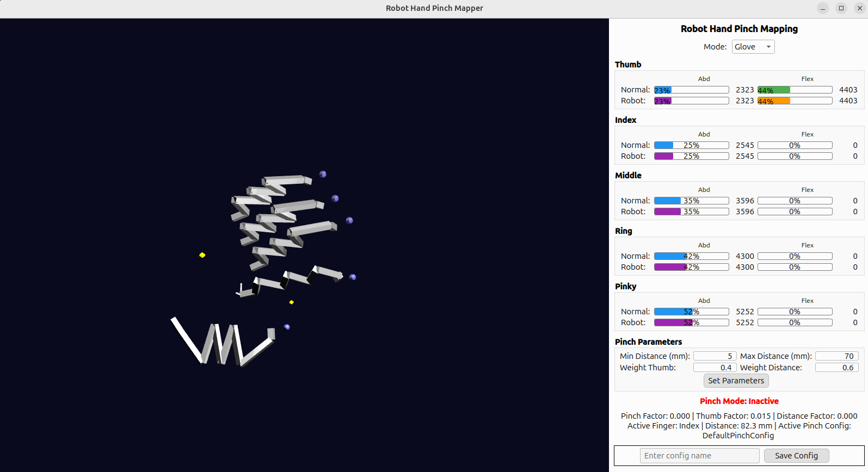Screen dimensions: 868x472
Task: Click the Thumb Robot Abd purple bar
Action: pos(692,101)
